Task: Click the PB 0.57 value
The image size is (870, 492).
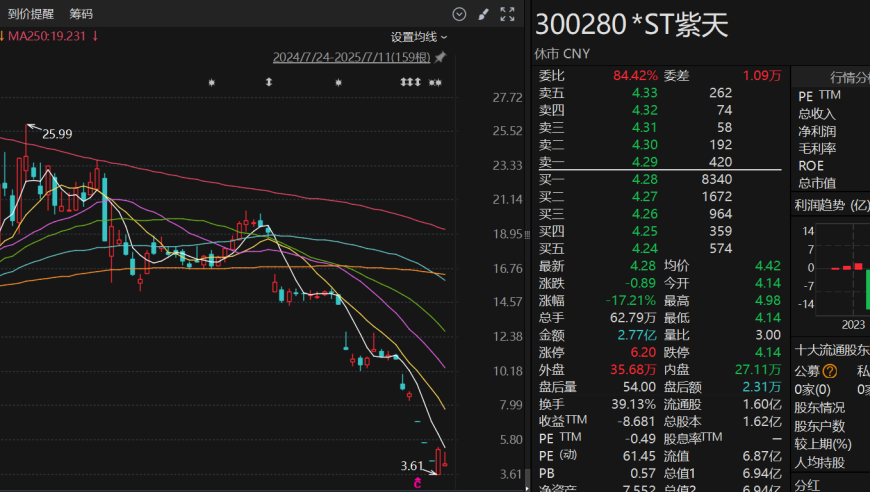Action: click(643, 473)
